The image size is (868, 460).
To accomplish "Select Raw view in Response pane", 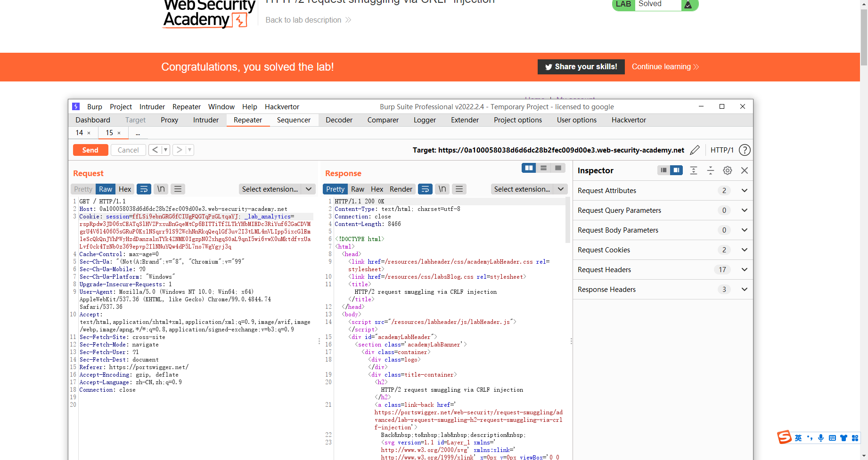I will (x=358, y=189).
